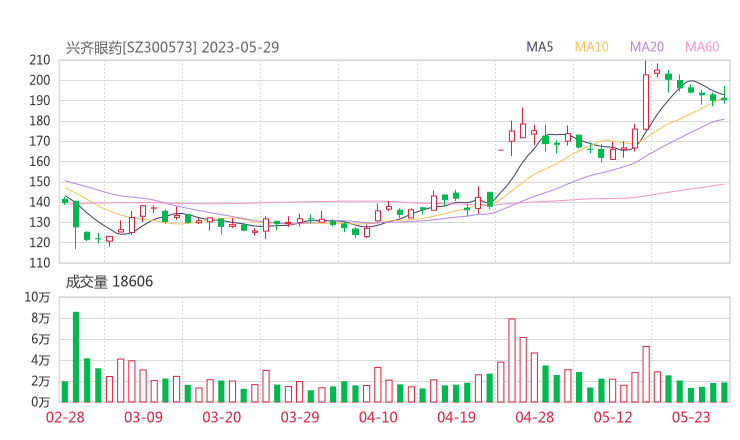Click the 200 price axis label
Viewport: 740px width, 440px height.
[x=40, y=80]
